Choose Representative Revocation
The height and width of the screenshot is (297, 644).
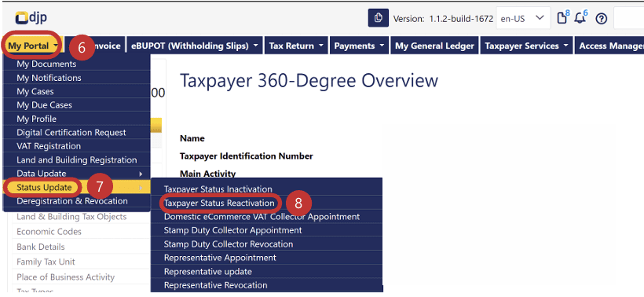pos(266,285)
